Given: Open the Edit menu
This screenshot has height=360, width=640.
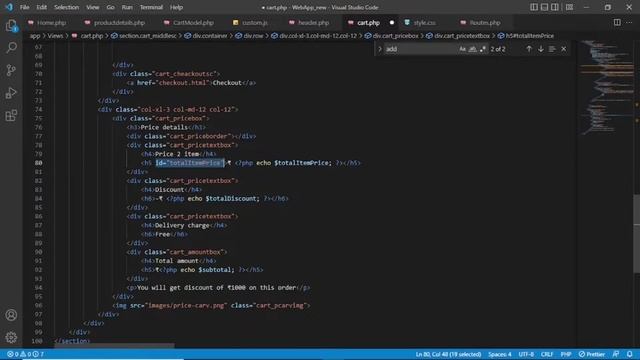Looking at the screenshot, I should click(x=42, y=7).
